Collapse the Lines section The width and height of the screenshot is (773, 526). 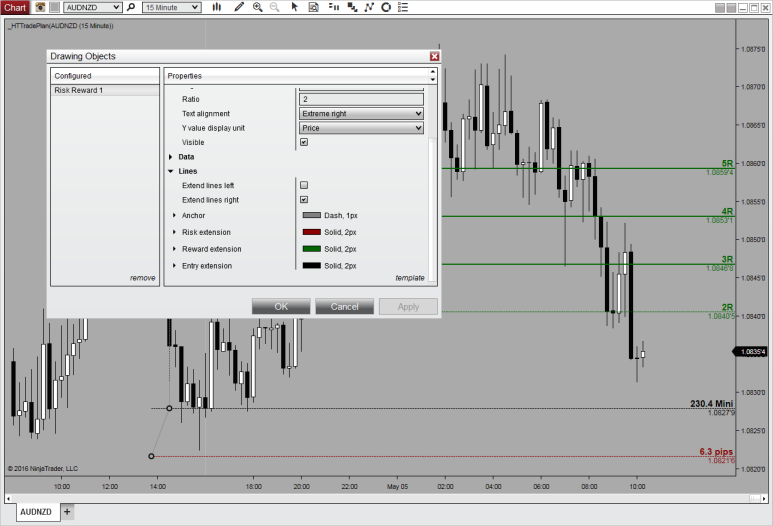tap(171, 171)
